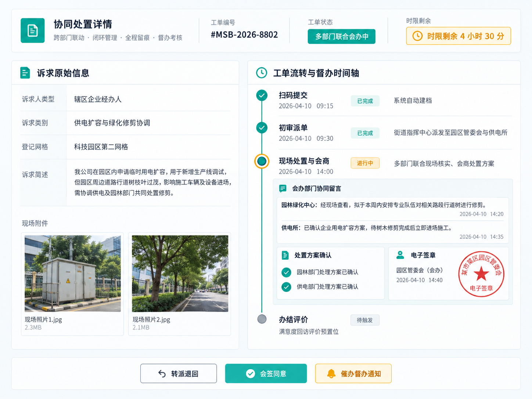532x399 pixels.
Task: Click the work order number #MSB-2026-8802
Action: [244, 35]
